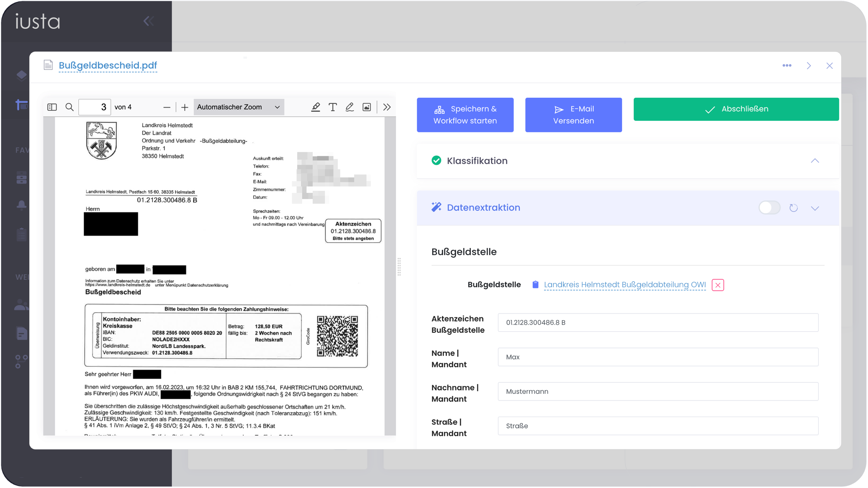
Task: Collapse the Klassifikation section
Action: tap(815, 161)
